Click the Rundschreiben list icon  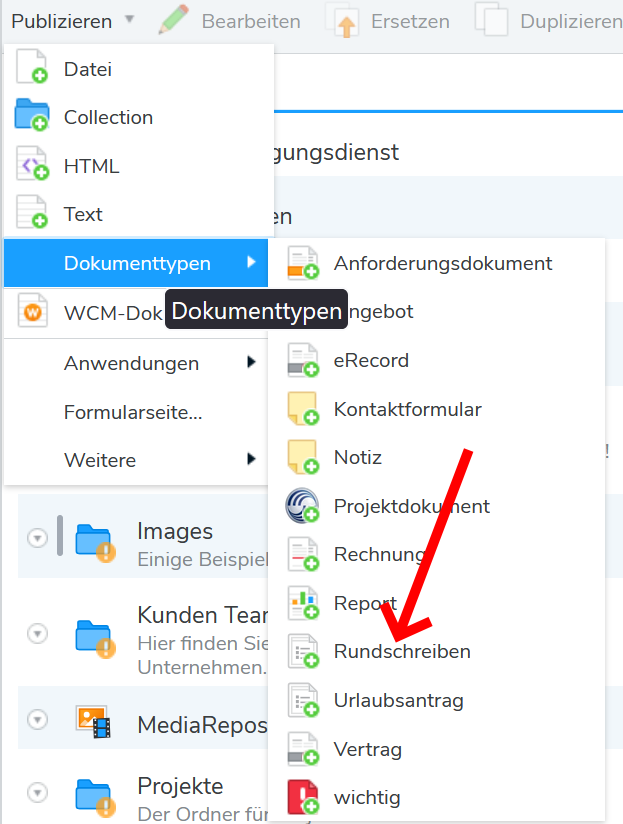[303, 651]
